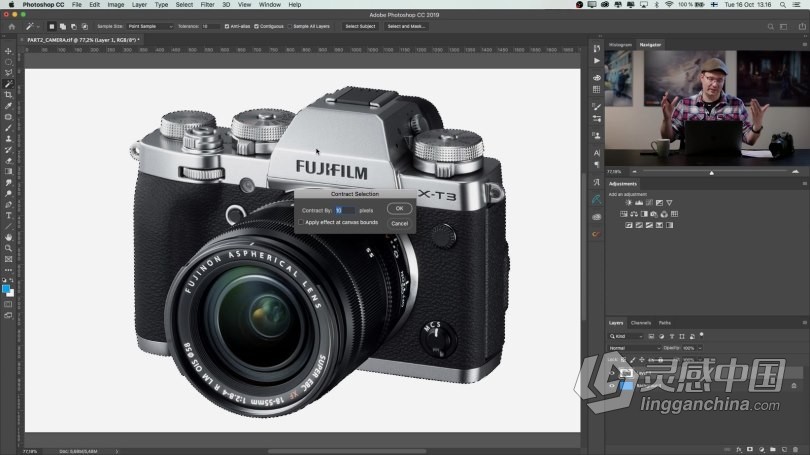
Task: Add a Brightness/Contrast adjustment
Action: (x=628, y=203)
